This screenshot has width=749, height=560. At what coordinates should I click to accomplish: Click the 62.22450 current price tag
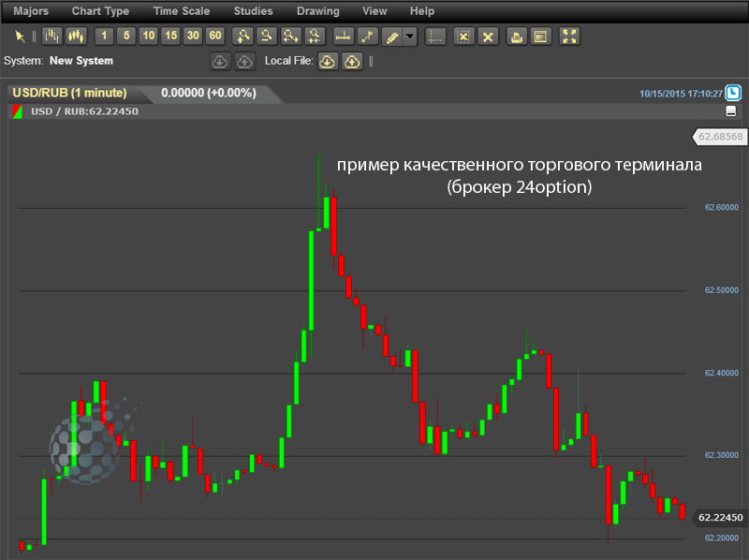click(x=720, y=518)
